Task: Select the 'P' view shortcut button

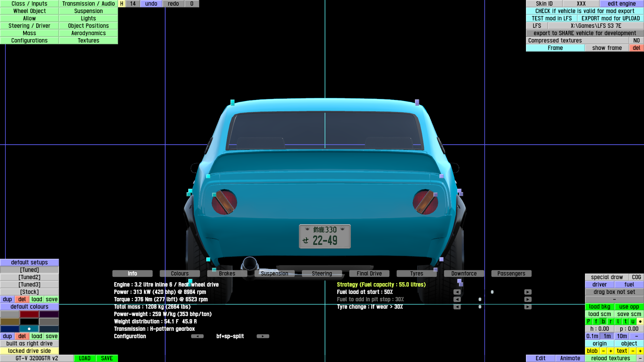Action: point(588,321)
